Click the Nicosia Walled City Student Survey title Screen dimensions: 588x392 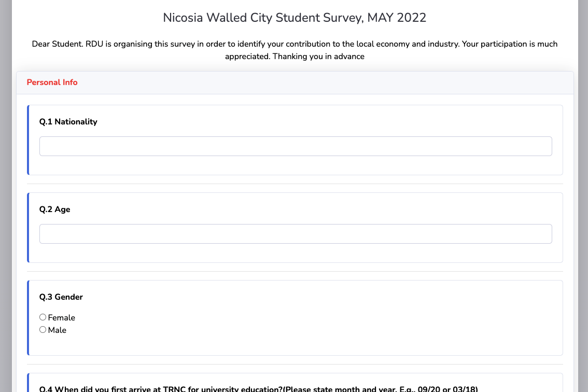pos(295,18)
